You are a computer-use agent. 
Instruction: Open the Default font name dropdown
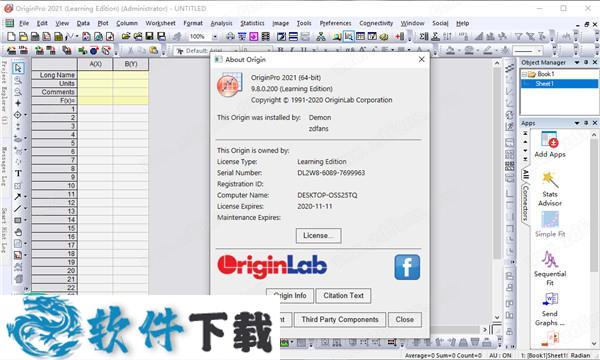click(x=207, y=50)
